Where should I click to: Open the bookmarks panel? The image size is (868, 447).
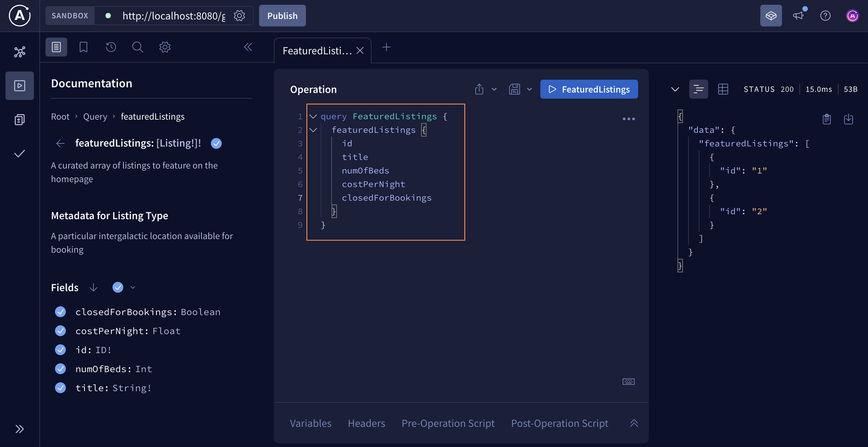pyautogui.click(x=83, y=47)
